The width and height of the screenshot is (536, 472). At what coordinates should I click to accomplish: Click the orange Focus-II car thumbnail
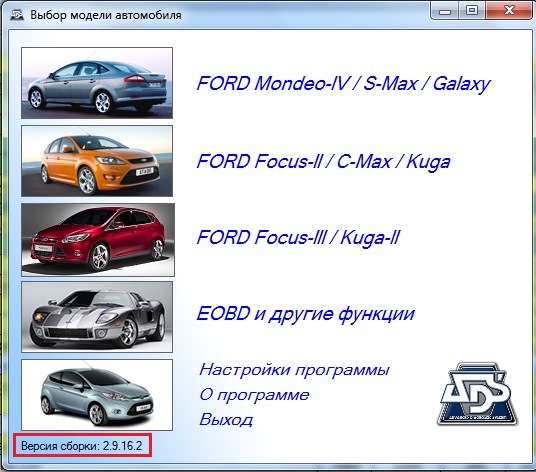tap(97, 161)
